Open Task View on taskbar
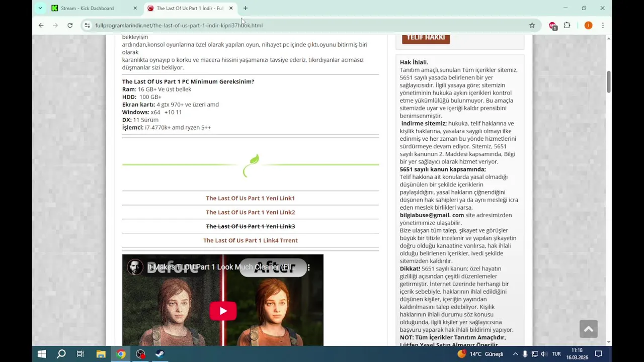The width and height of the screenshot is (644, 362). click(x=80, y=354)
